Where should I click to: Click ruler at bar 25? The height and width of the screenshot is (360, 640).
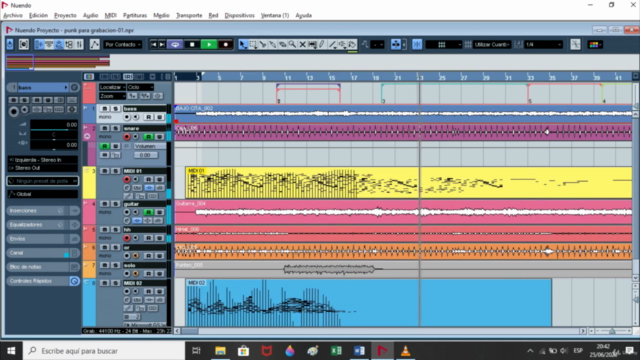[x=442, y=78]
